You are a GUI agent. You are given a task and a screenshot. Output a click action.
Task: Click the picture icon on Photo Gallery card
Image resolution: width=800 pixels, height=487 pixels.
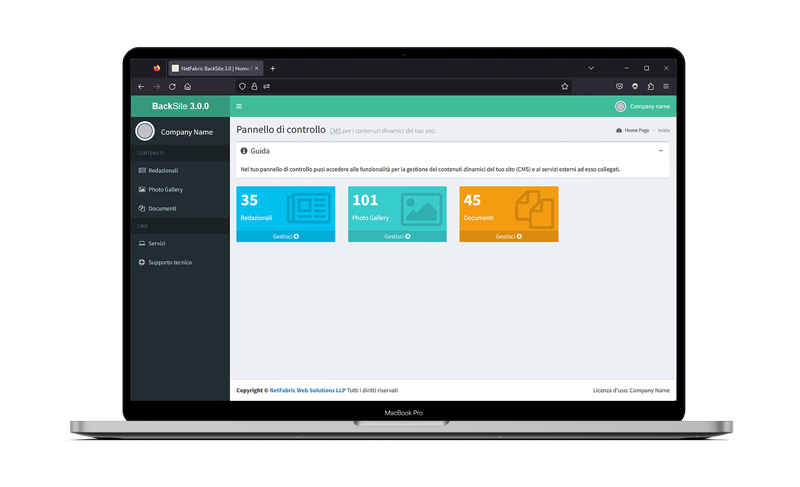[x=421, y=209]
